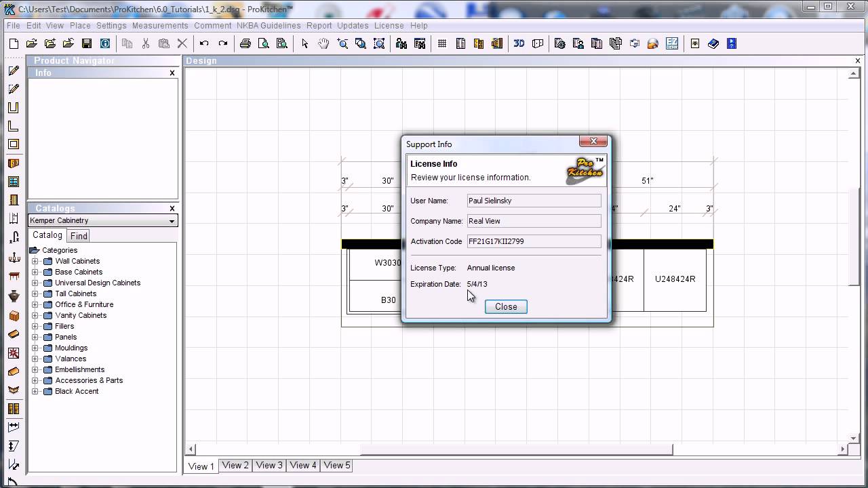
Task: Click the chandelier lighting icon
Action: [14, 257]
